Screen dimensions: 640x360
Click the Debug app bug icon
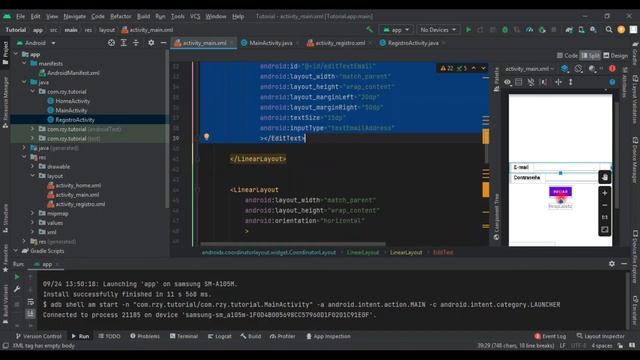click(505, 30)
